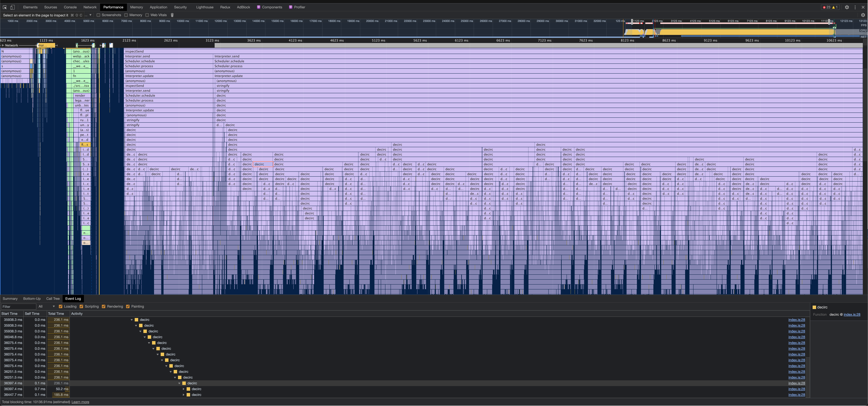
Task: Click the inspect element picker icon
Action: (5, 7)
